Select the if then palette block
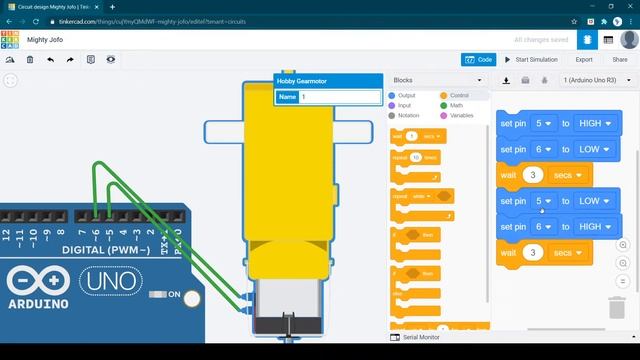 (x=415, y=244)
